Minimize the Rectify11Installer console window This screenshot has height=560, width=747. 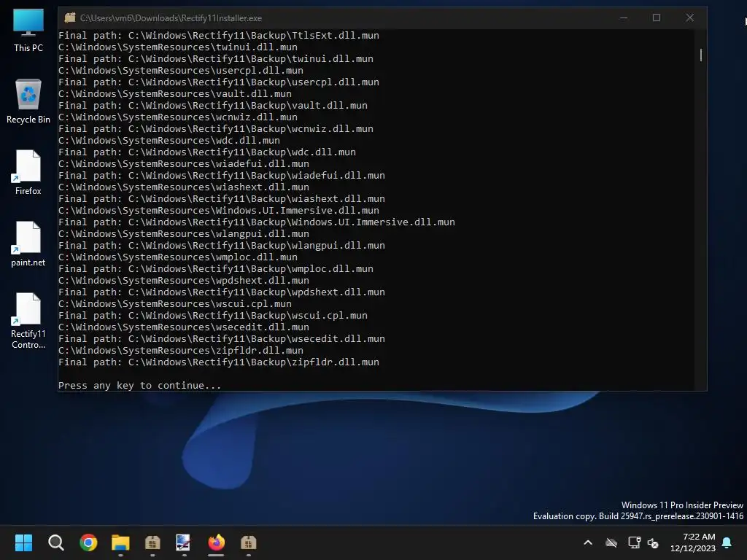(x=624, y=17)
